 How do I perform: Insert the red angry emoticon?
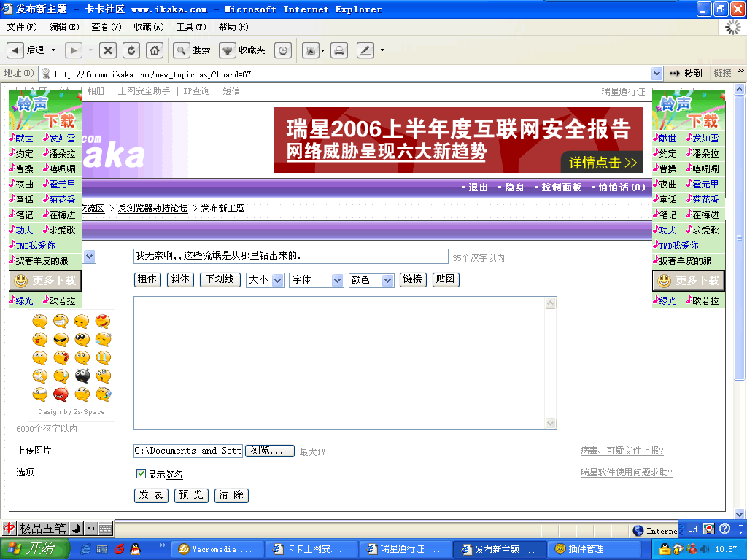click(61, 394)
